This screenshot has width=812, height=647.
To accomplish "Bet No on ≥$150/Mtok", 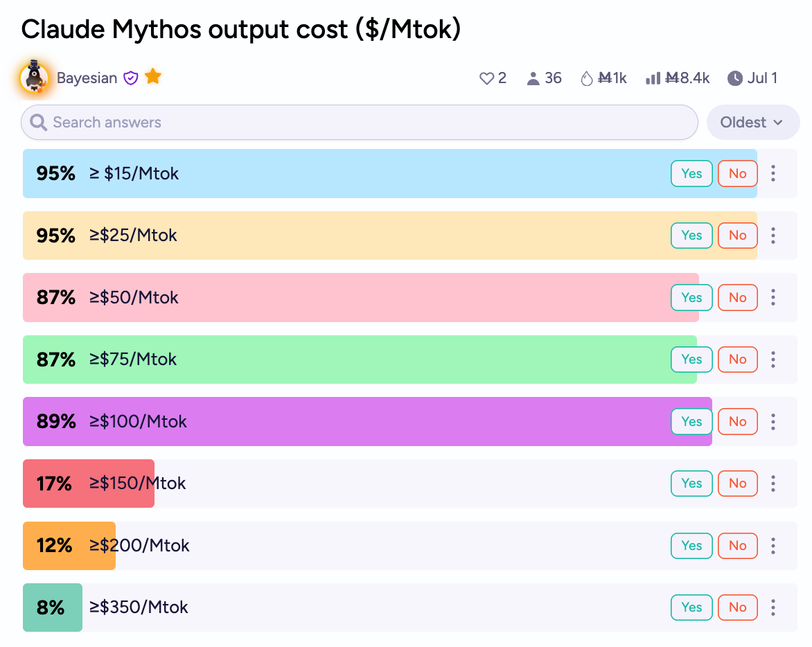I will pos(737,484).
